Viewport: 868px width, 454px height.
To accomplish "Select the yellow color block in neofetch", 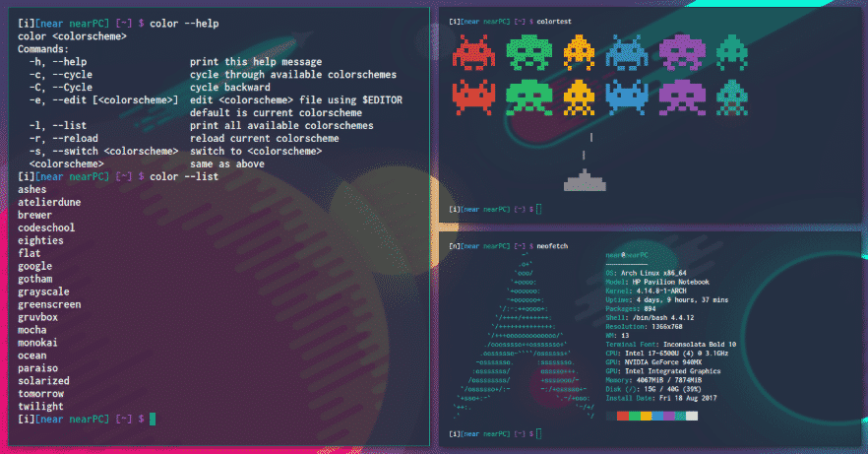I will click(x=646, y=416).
